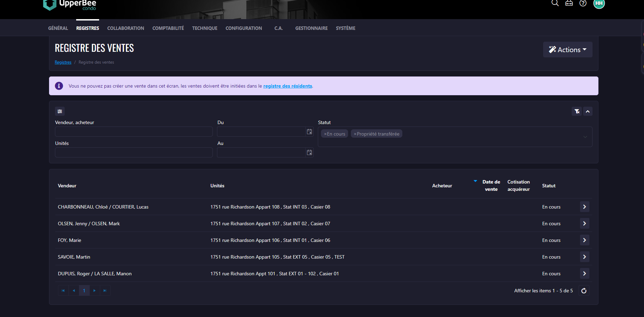Expand the Actions dropdown
Viewport: 644px width, 317px height.
click(567, 50)
